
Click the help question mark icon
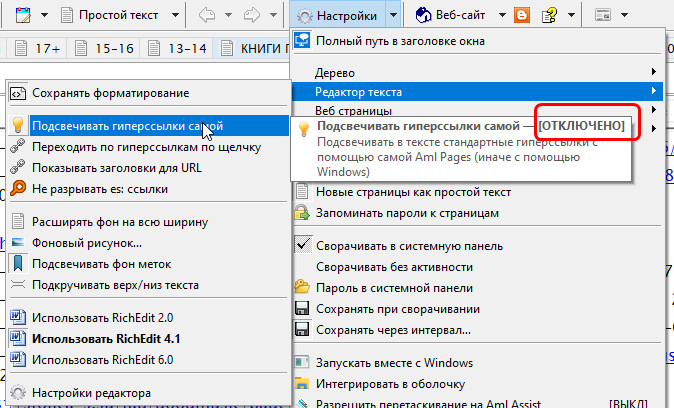(549, 15)
